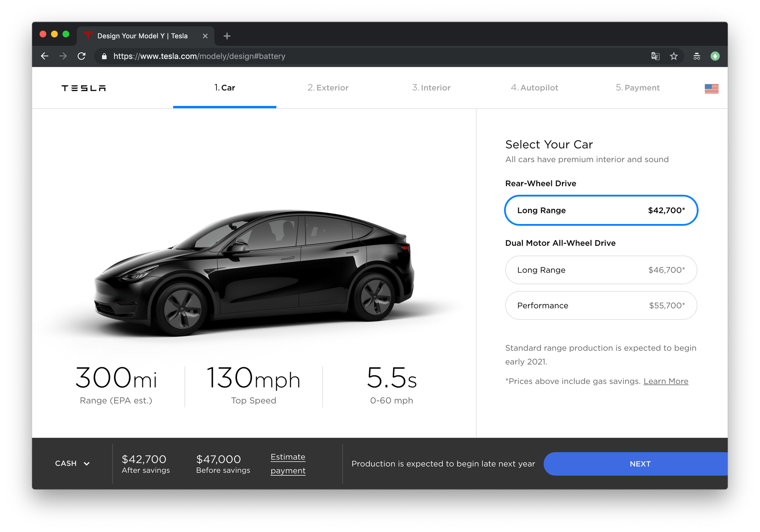Go to the 3. Interior step tab
This screenshot has width=760, height=532.
coord(431,88)
